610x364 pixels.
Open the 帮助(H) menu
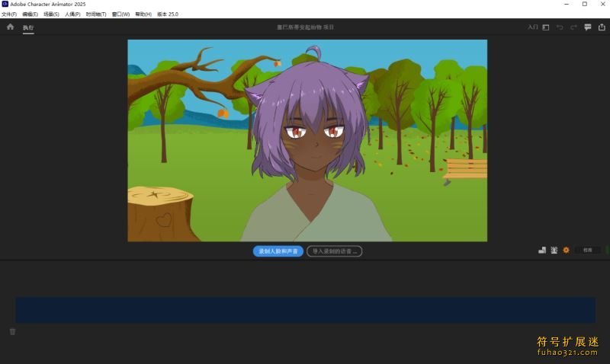coord(143,14)
